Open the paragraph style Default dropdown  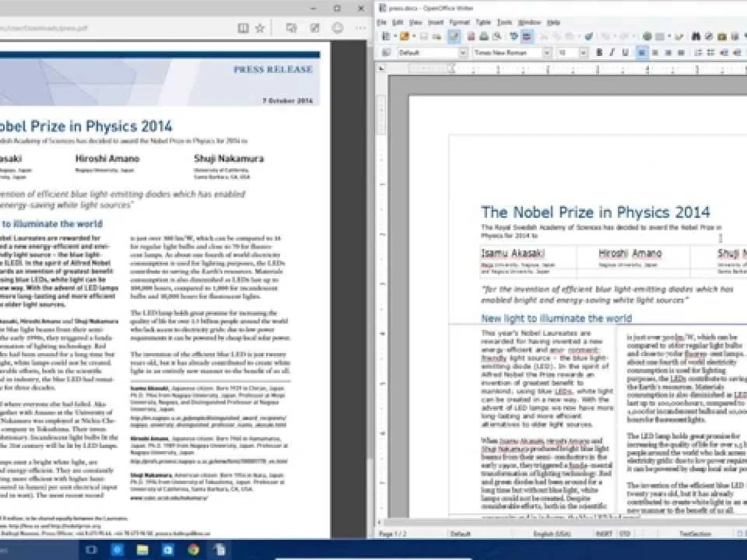pos(462,52)
